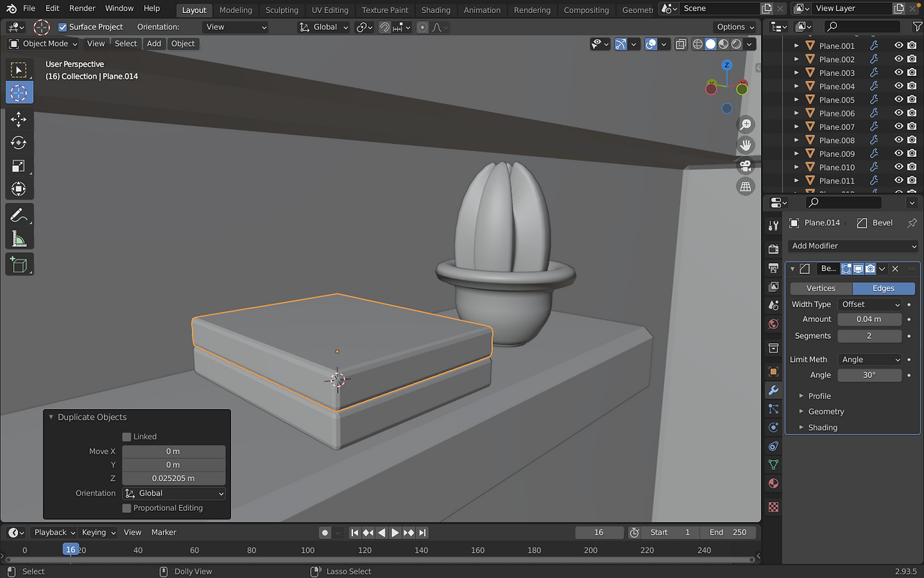Hide Plane.005 in viewport
924x578 pixels.
pos(899,100)
